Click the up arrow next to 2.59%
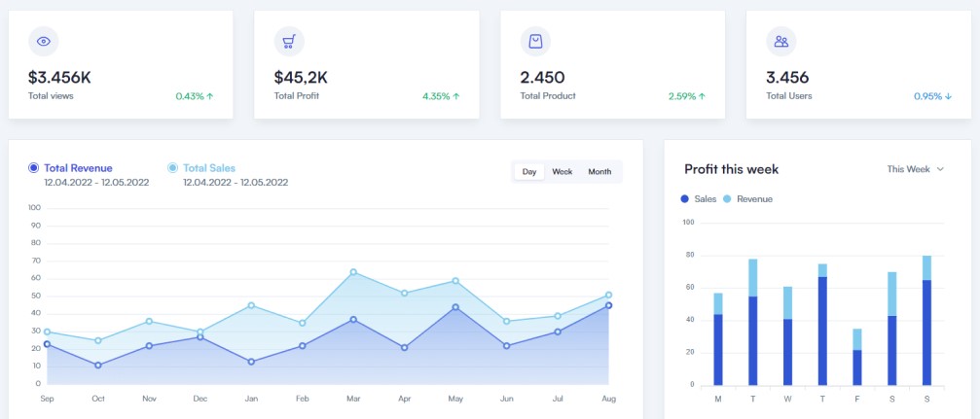980x419 pixels. [702, 96]
